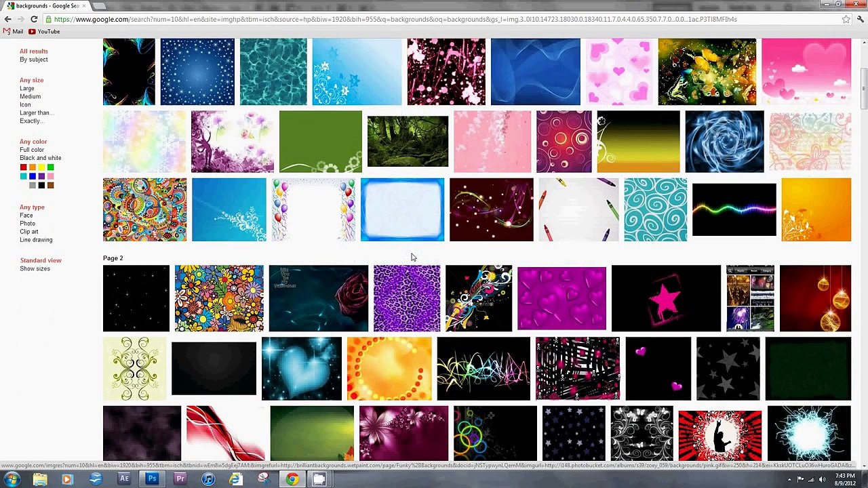The height and width of the screenshot is (488, 868).
Task: Go back using the browser back arrow
Action: click(x=7, y=19)
